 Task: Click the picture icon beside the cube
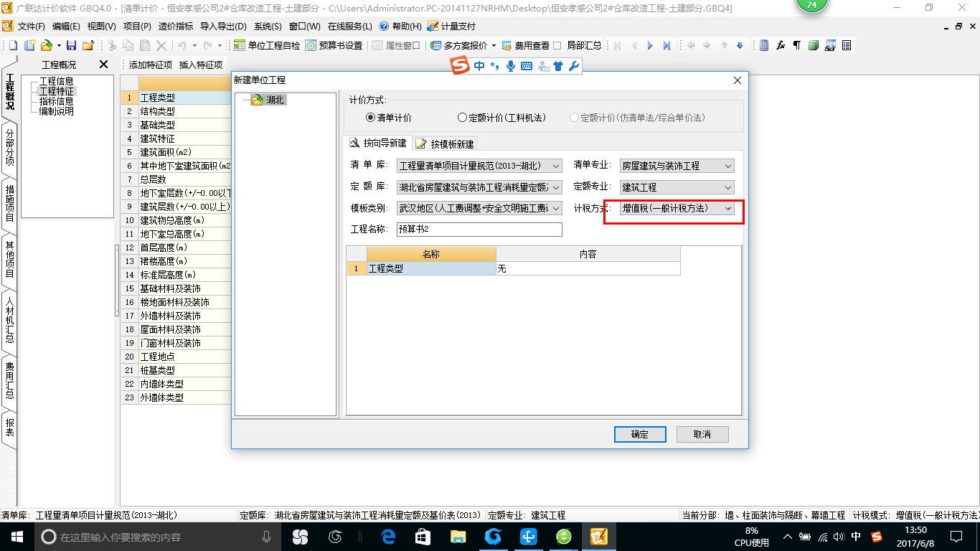830,45
